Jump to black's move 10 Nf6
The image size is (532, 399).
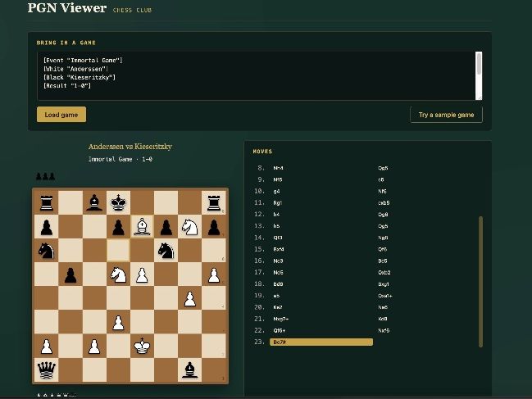pyautogui.click(x=425, y=191)
